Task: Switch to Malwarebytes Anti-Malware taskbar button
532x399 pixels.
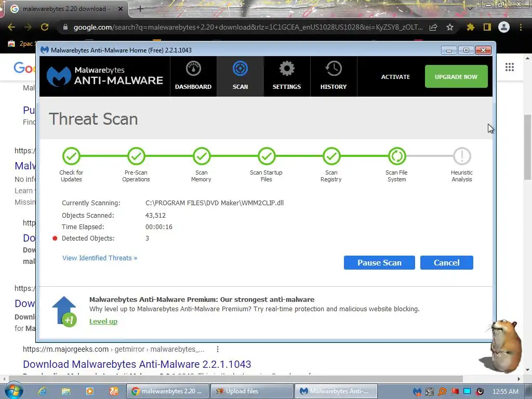Action: pos(336,391)
